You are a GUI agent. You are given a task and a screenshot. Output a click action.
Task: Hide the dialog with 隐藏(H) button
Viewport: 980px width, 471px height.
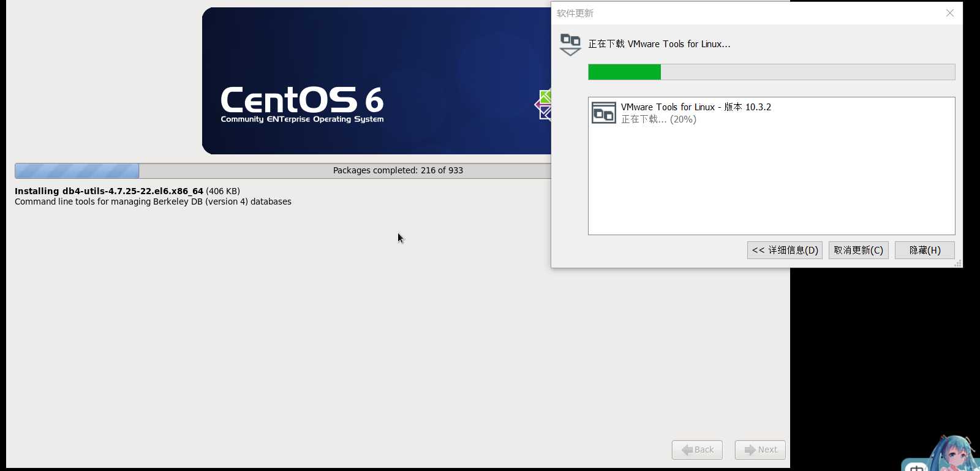(x=925, y=250)
